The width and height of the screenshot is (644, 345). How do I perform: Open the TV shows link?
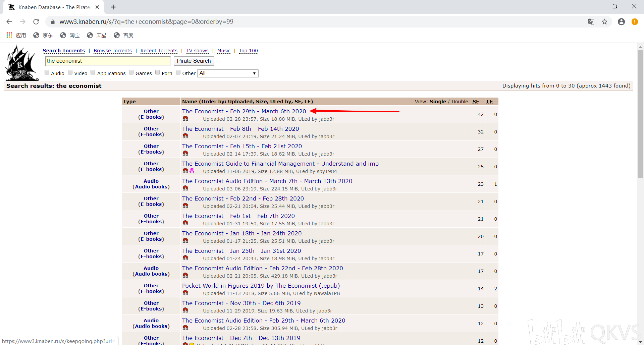(x=197, y=51)
